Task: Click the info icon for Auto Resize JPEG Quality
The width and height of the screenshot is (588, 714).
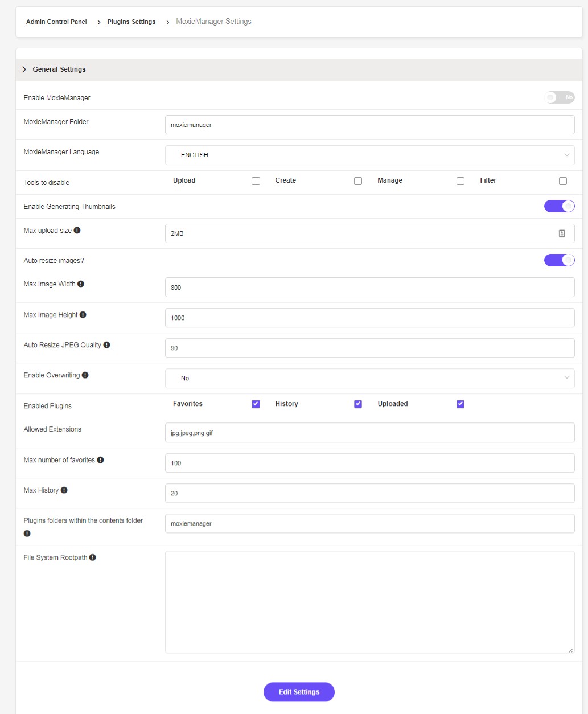Action: click(106, 344)
